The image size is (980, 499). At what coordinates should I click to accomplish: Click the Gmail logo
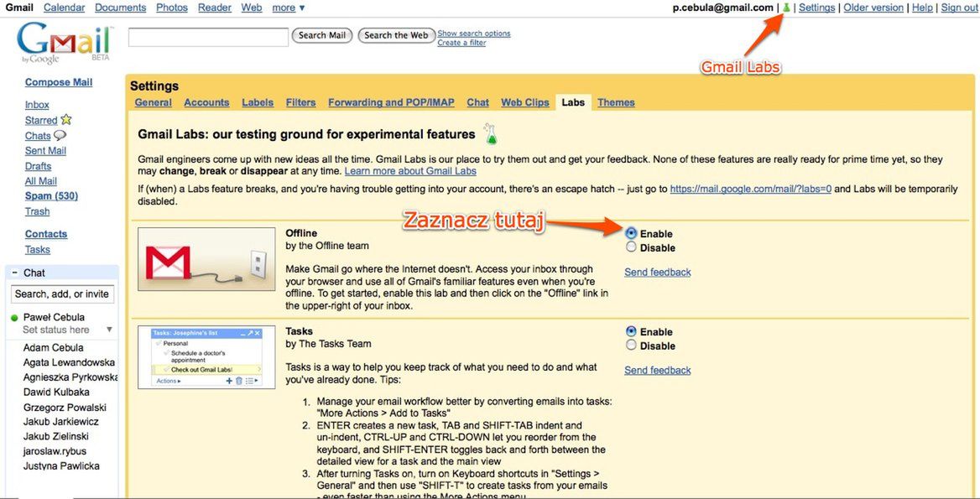pyautogui.click(x=64, y=43)
